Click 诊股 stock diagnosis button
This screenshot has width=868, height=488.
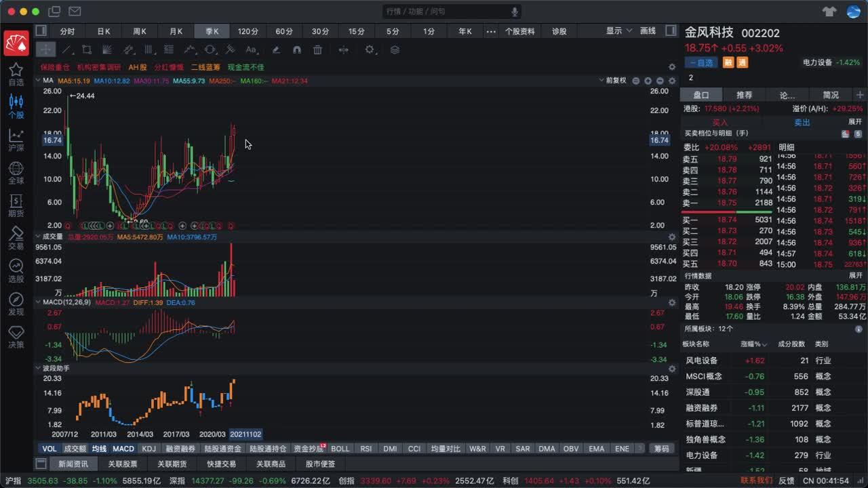pyautogui.click(x=559, y=31)
